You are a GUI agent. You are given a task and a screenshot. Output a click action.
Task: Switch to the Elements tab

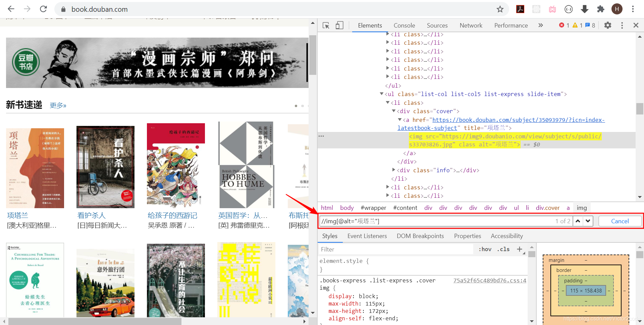pos(370,26)
